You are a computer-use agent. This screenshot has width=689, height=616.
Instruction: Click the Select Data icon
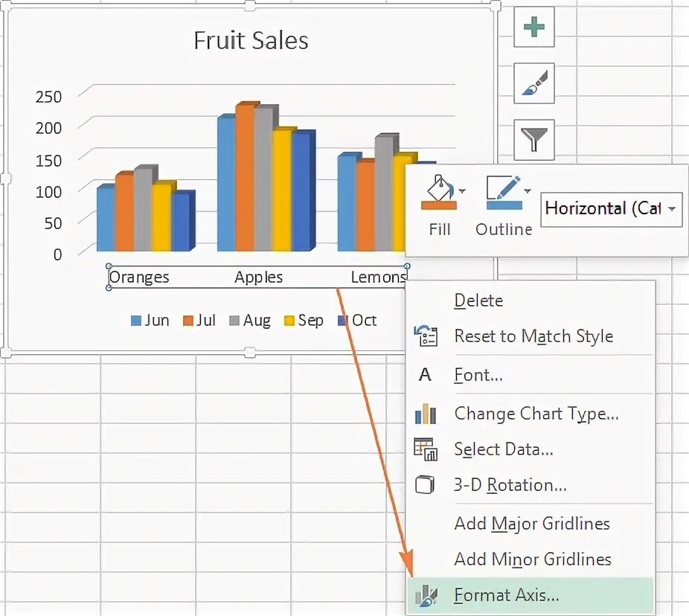click(x=425, y=449)
